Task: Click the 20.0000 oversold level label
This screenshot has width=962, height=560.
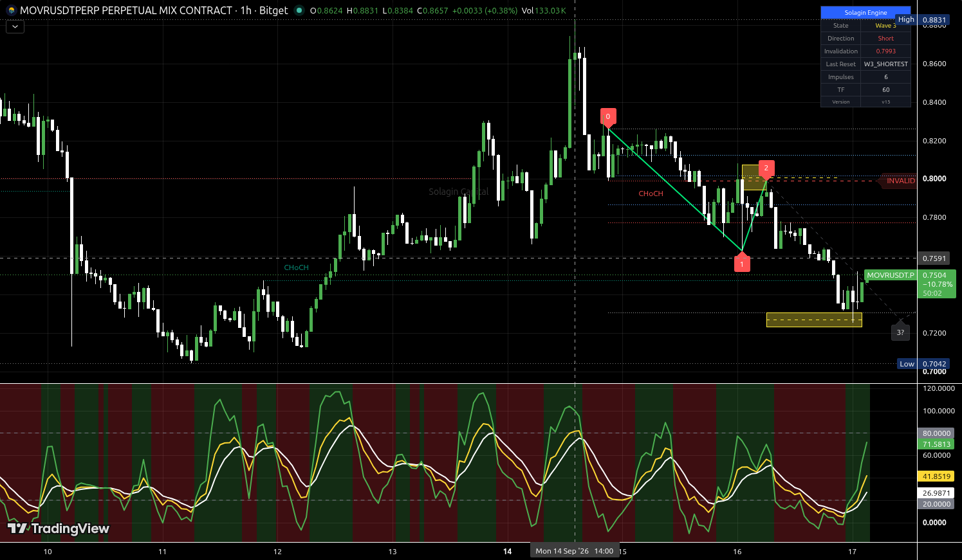Action: [936, 504]
